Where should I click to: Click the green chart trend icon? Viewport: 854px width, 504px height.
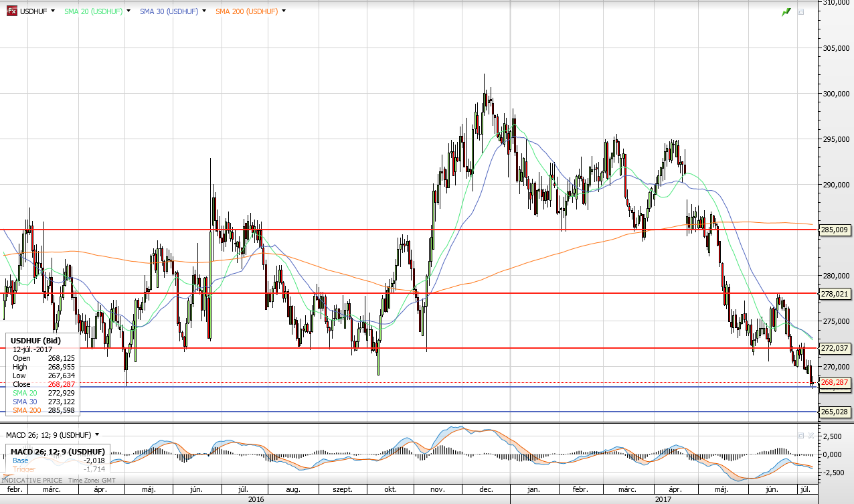click(x=786, y=11)
